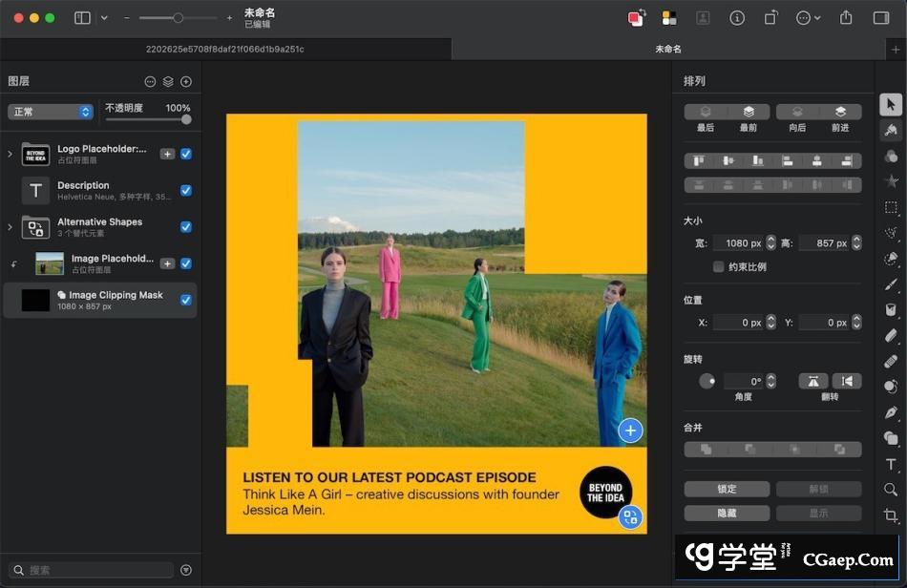Image resolution: width=907 pixels, height=588 pixels.
Task: Select the Pen tool
Action: point(890,412)
